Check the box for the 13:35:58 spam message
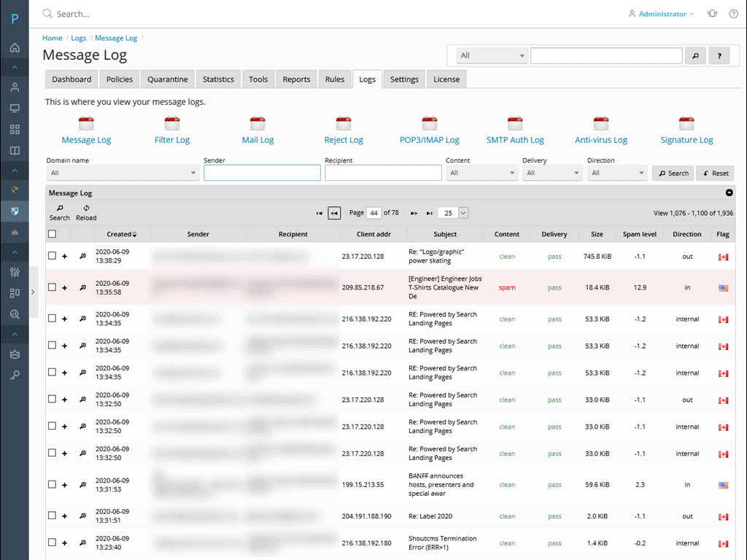This screenshot has height=560, width=747. [52, 287]
